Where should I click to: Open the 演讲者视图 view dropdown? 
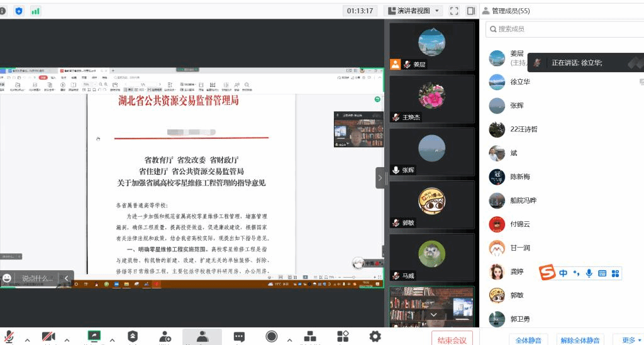point(414,11)
